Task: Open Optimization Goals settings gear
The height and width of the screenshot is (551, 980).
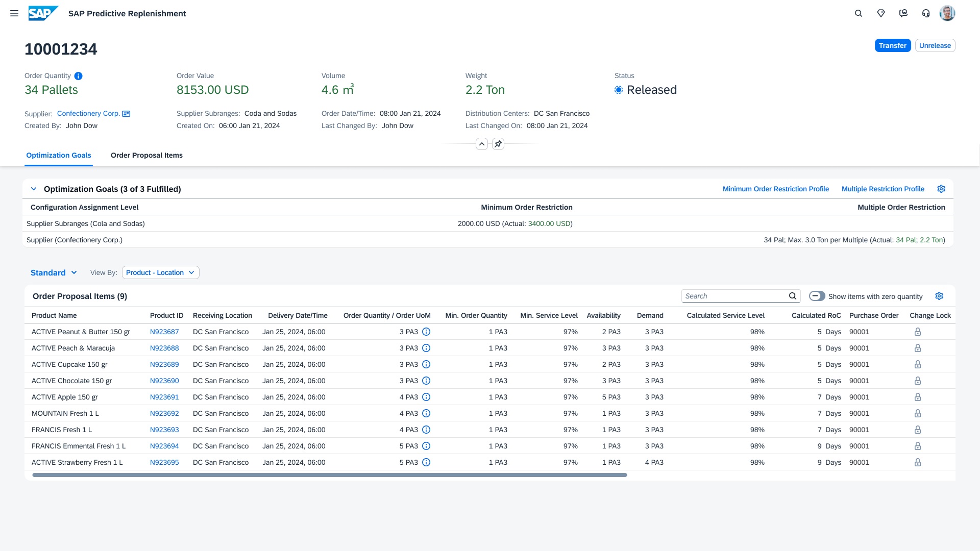Action: tap(941, 189)
